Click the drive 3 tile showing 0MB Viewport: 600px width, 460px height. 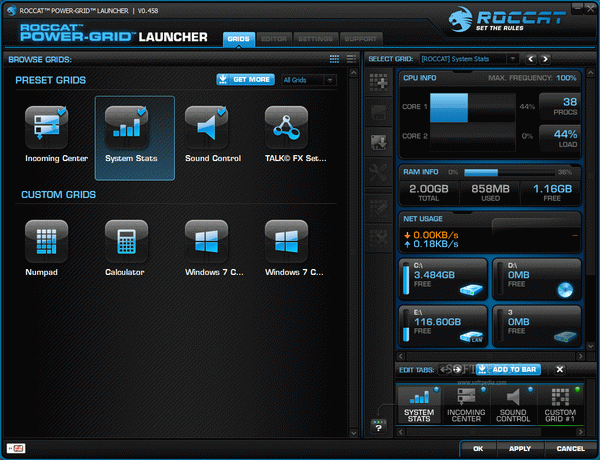pos(537,326)
